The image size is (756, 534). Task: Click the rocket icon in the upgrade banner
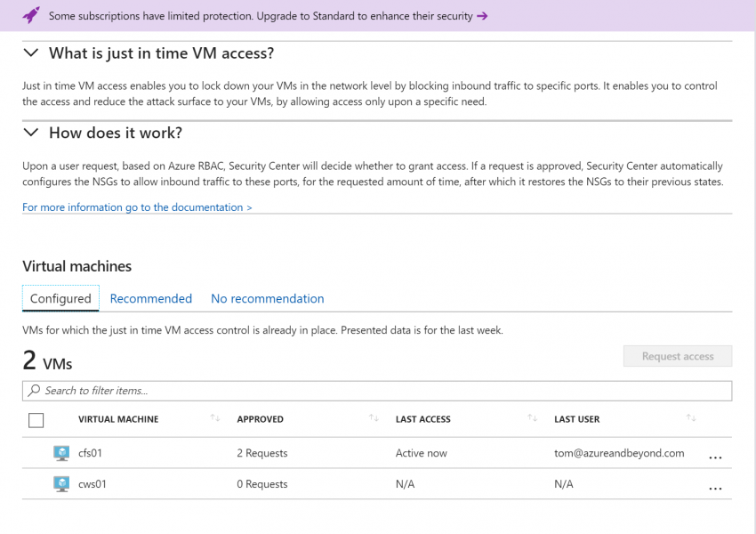(30, 15)
